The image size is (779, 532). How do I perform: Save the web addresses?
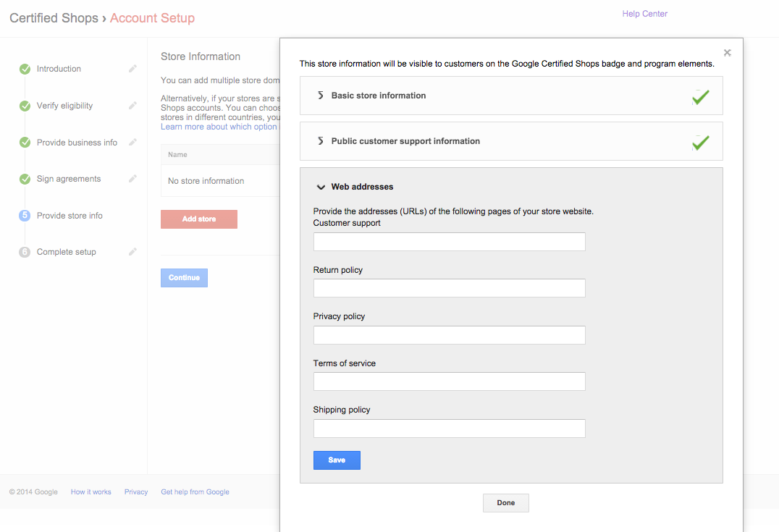click(337, 460)
